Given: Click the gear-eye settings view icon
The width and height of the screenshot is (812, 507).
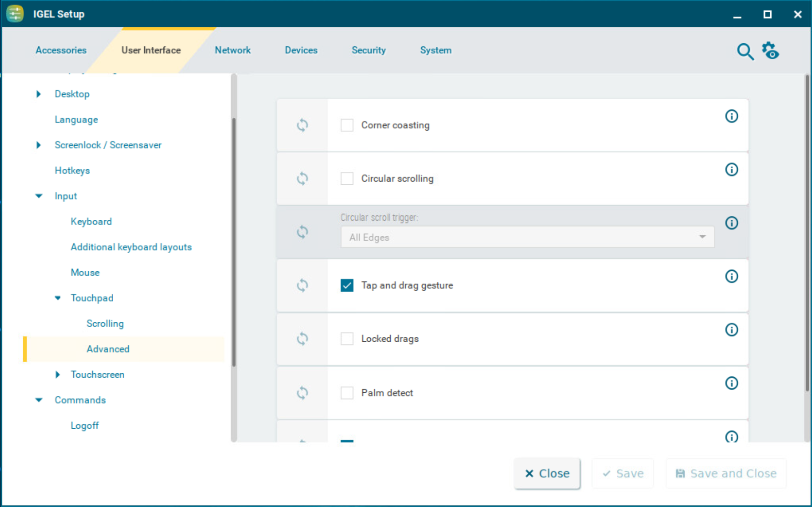Looking at the screenshot, I should tap(771, 51).
